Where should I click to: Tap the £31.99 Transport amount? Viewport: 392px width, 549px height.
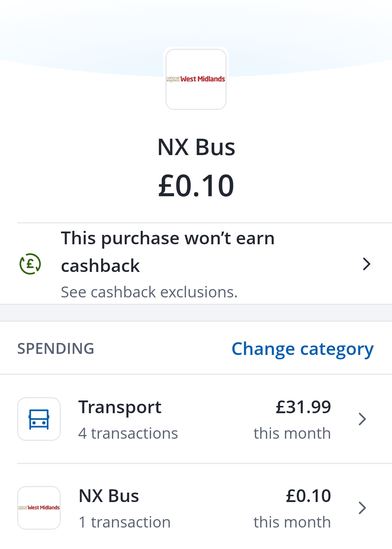point(303,407)
